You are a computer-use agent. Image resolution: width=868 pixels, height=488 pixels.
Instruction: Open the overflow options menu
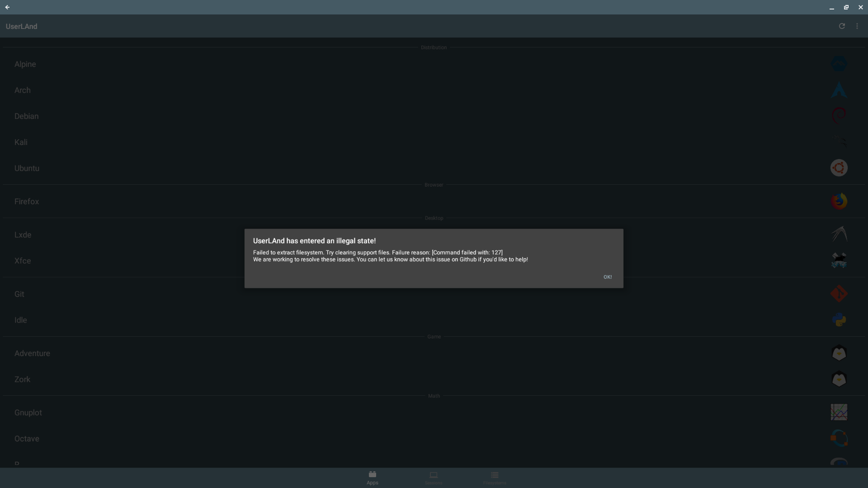(x=857, y=26)
